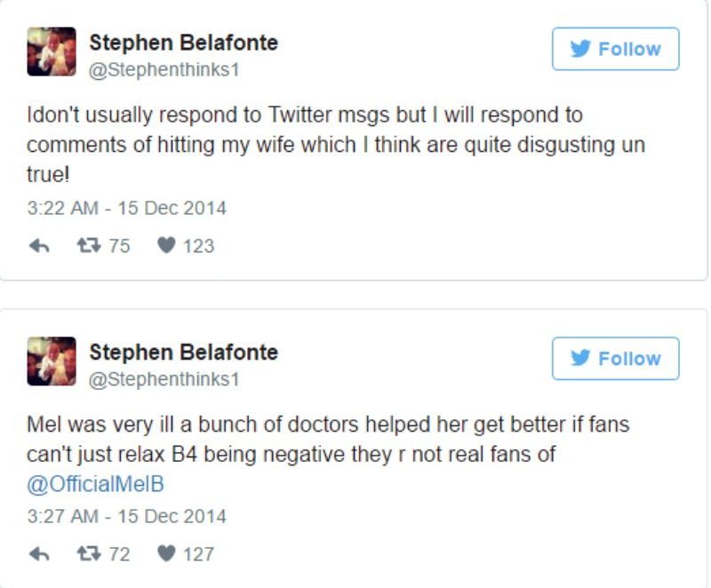Open the 3:22 AM - 15 Dec 2014 timestamp
The image size is (711, 588).
pyautogui.click(x=126, y=209)
